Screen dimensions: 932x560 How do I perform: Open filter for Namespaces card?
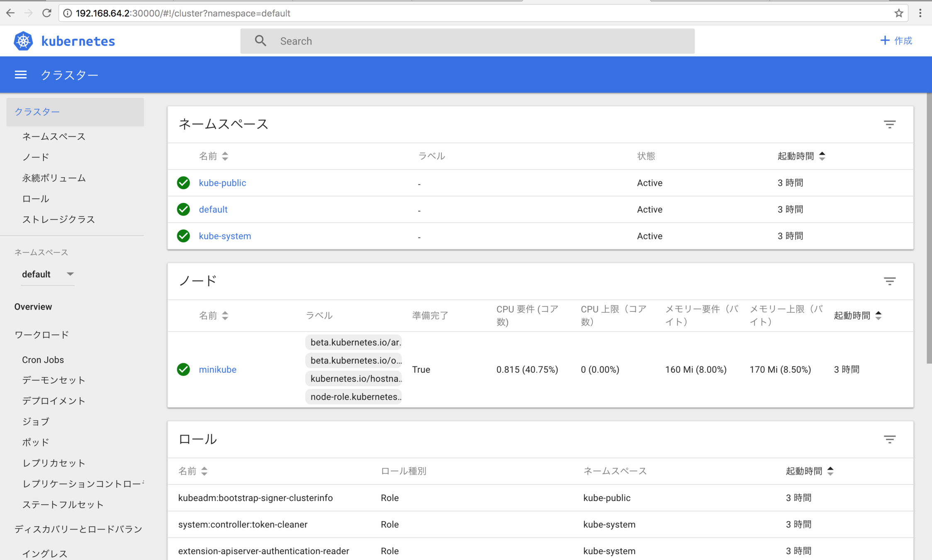click(x=889, y=124)
